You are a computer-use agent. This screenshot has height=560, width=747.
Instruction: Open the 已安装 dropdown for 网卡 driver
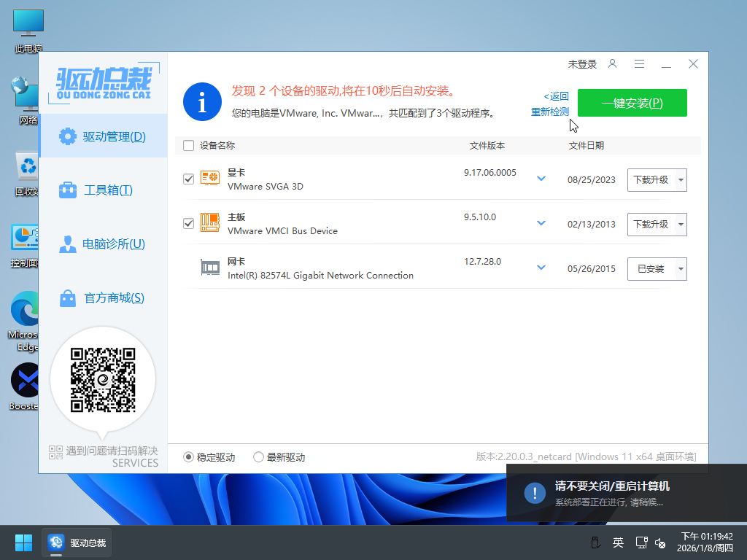[681, 269]
